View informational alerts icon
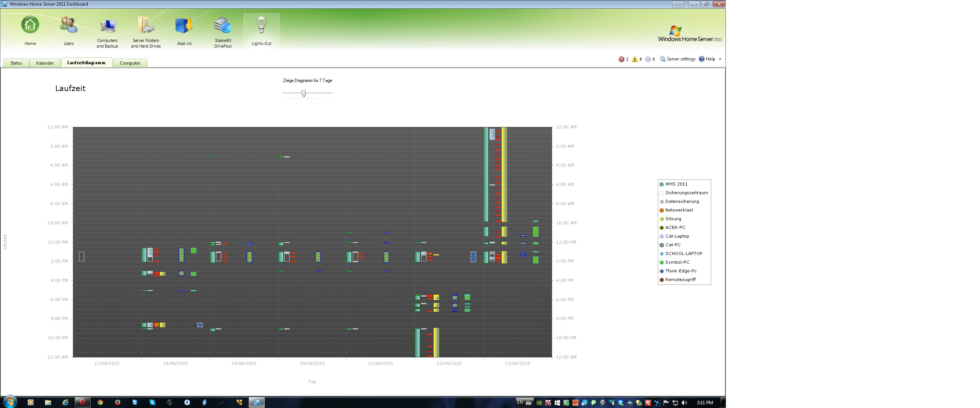The image size is (980, 408). coord(648,59)
